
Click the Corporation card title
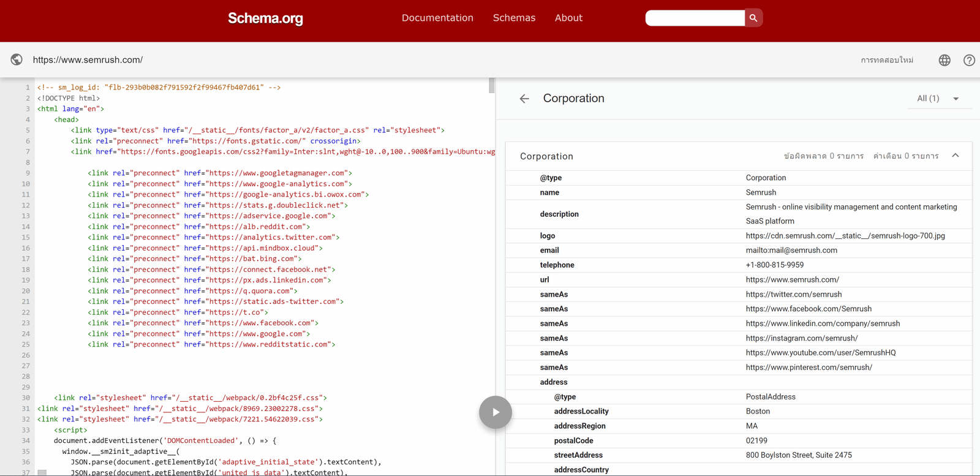[x=546, y=156]
